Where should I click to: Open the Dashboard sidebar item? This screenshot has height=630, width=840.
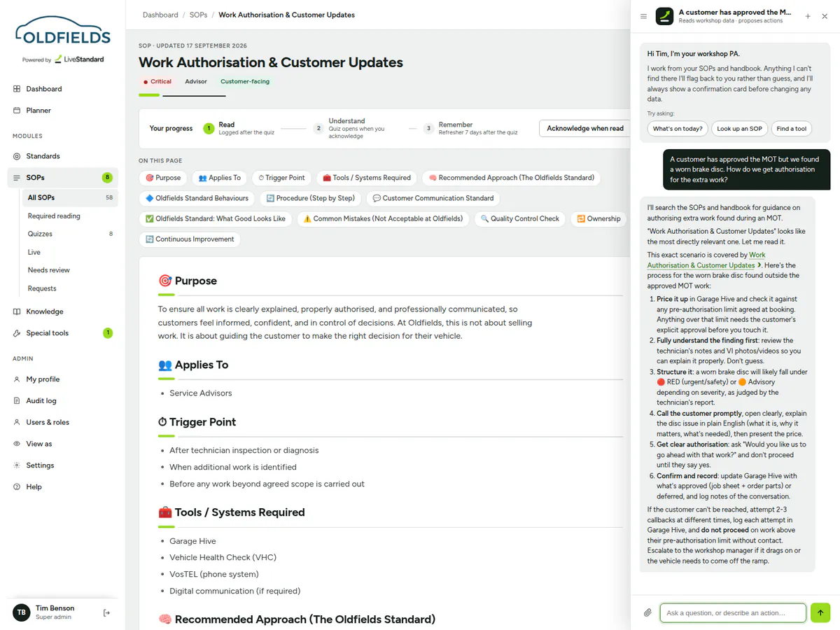point(63,89)
